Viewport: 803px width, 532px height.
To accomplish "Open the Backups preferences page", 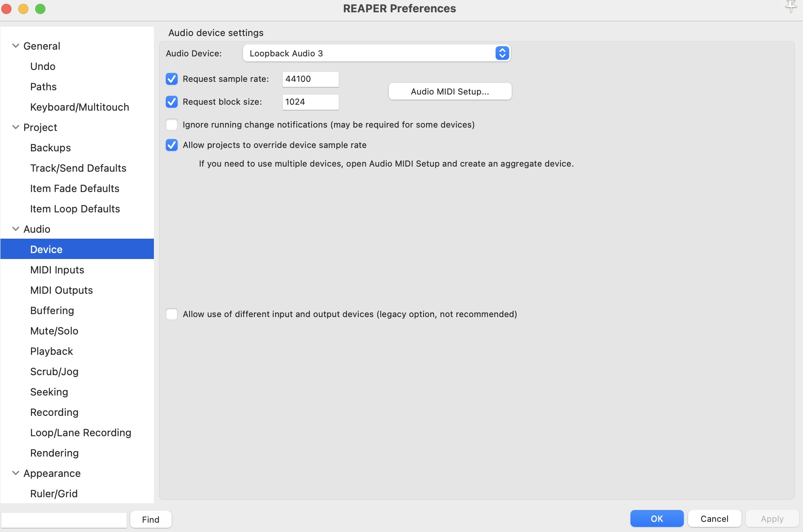I will click(x=50, y=148).
